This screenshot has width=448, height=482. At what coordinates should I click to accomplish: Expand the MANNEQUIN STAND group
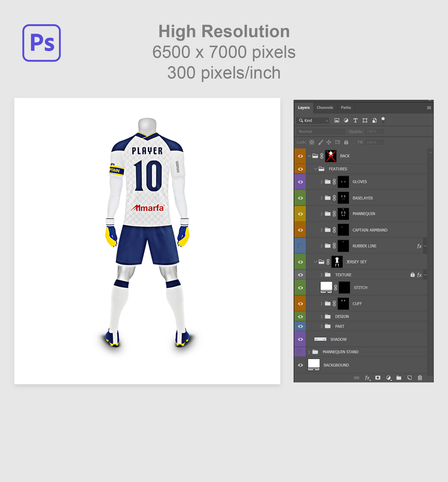(x=309, y=352)
